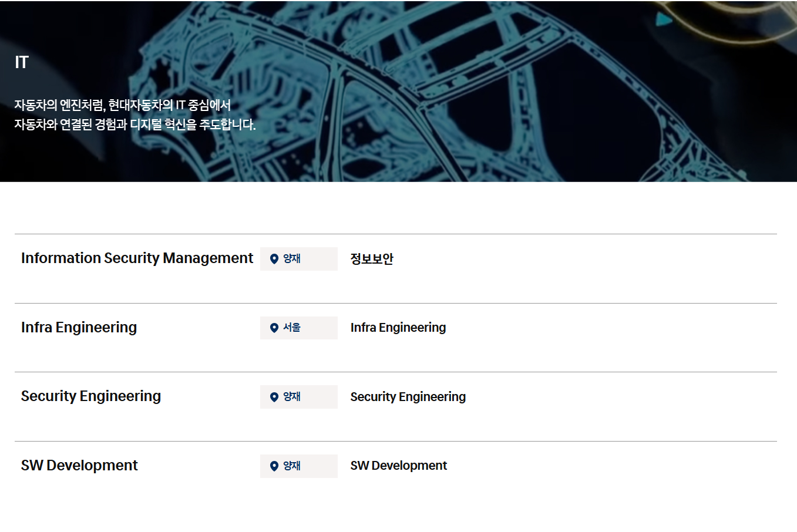Open the Infra Engineering job title

(79, 328)
